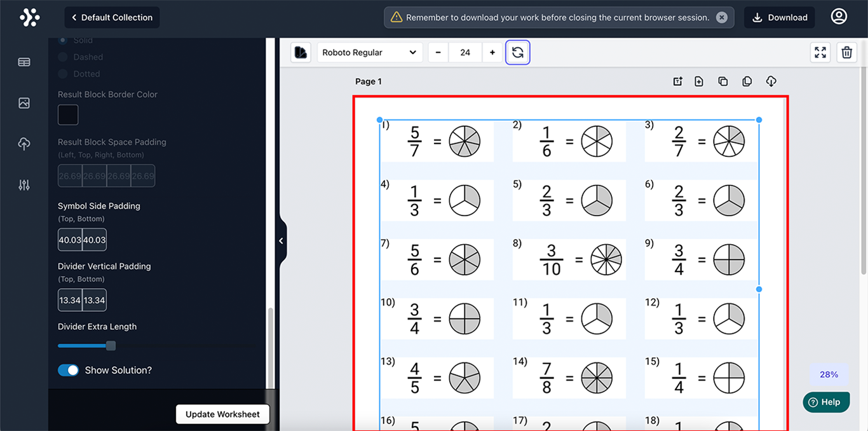Click Symbol Side Padding top field
The height and width of the screenshot is (431, 868).
coord(70,240)
